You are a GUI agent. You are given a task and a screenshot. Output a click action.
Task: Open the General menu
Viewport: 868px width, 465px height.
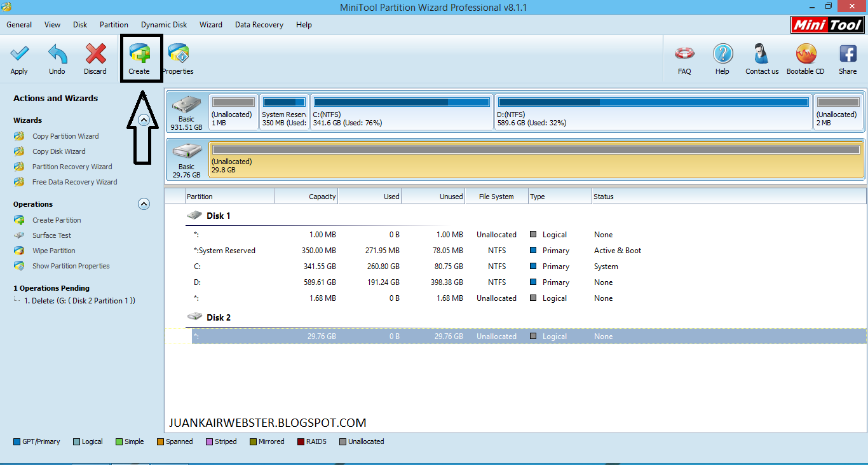pos(19,25)
